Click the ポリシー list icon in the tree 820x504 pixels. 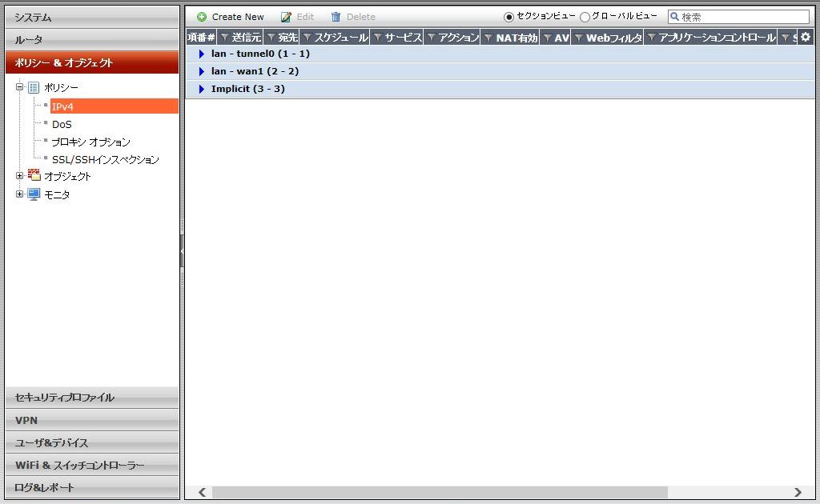tap(34, 87)
